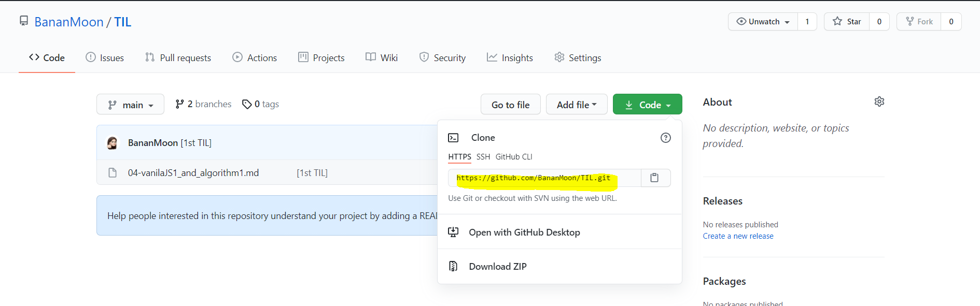The image size is (980, 306).
Task: Click the watcher count showing 1
Action: 807,21
